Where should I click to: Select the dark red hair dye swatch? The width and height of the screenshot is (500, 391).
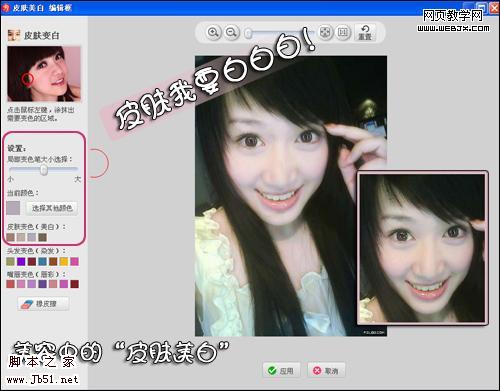(x=32, y=261)
